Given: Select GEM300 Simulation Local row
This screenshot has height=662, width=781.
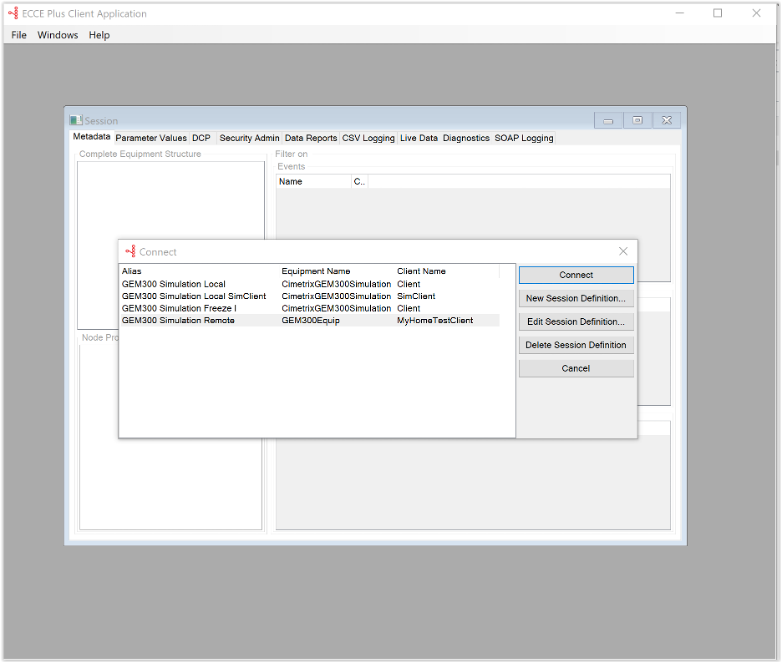Looking at the screenshot, I should pyautogui.click(x=174, y=284).
